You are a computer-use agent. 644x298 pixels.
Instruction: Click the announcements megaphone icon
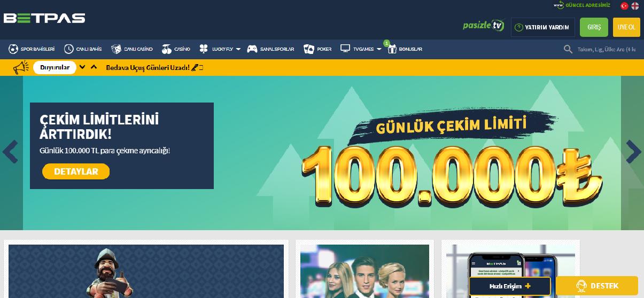pyautogui.click(x=21, y=68)
